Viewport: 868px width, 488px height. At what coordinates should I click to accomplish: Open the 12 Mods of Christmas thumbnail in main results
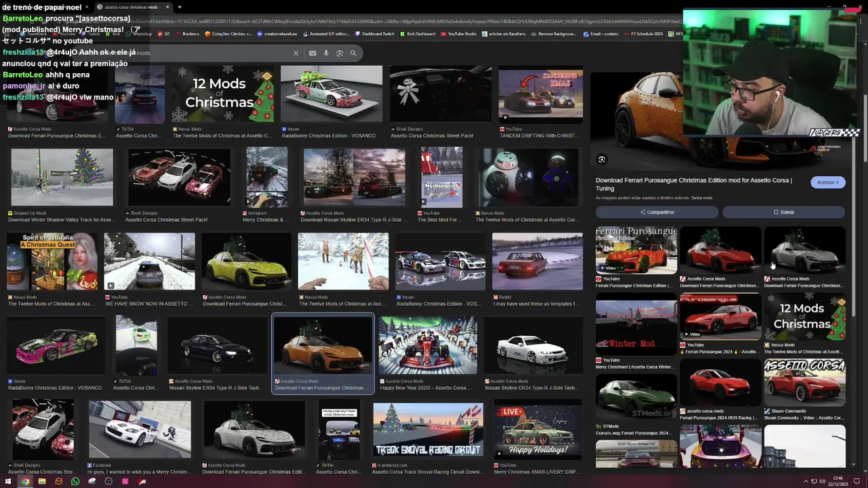pos(224,94)
